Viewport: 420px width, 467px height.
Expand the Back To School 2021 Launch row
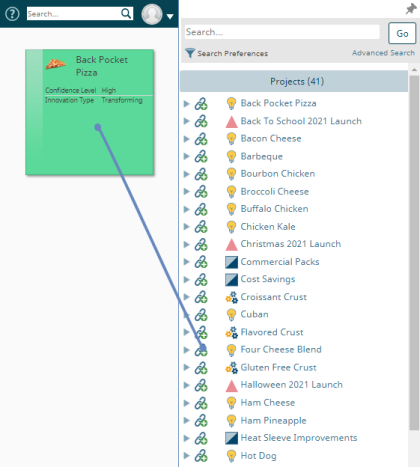187,121
